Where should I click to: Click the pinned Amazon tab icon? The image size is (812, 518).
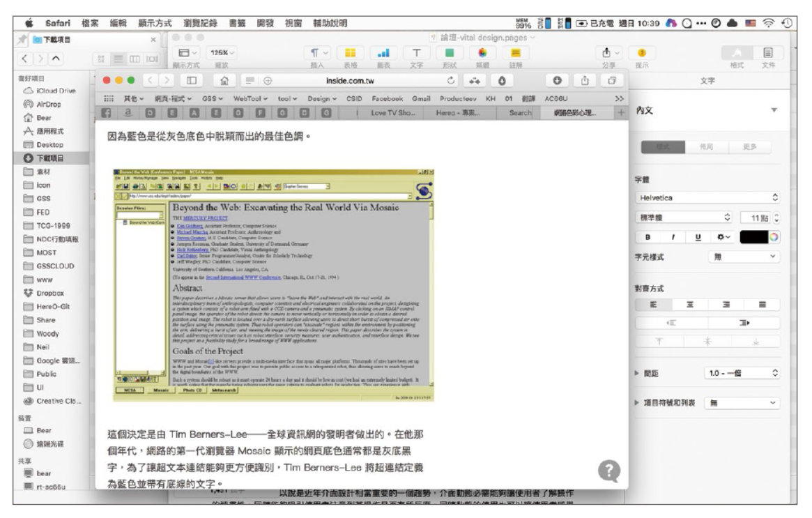[128, 112]
